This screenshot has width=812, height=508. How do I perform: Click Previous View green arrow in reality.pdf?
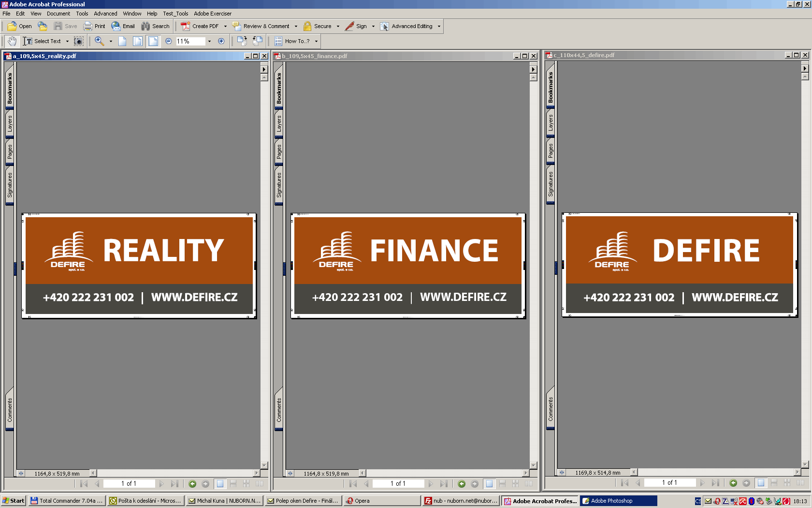coord(192,484)
